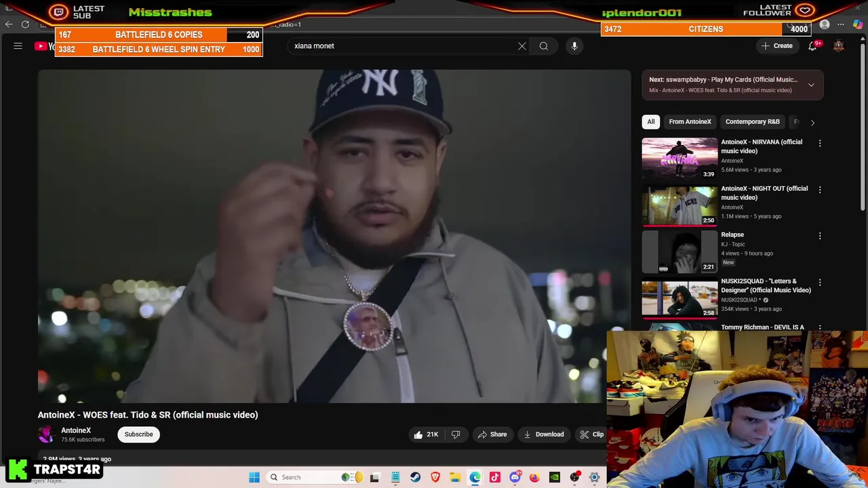Screen dimensions: 868x488
Task: Open the Brave browser taskbar icon
Action: pos(435,477)
